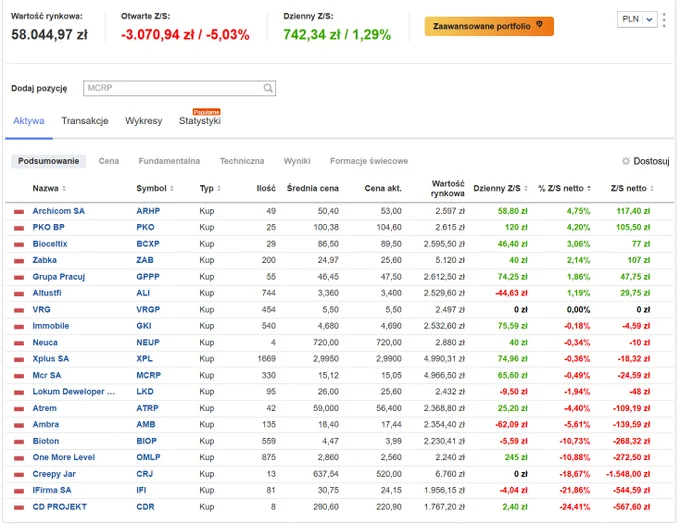
Task: Open the VRG stock link
Action: click(41, 310)
